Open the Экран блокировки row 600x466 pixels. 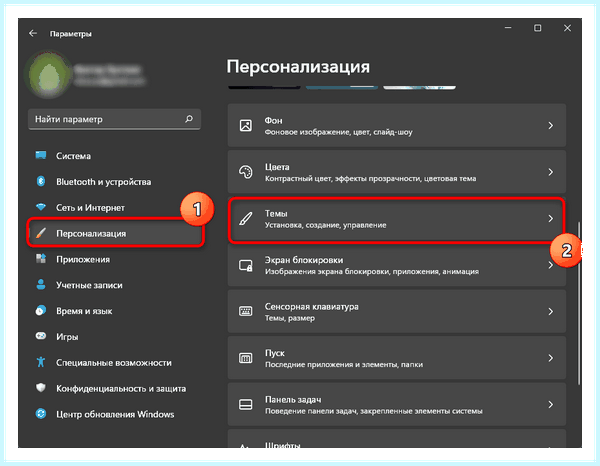pyautogui.click(x=397, y=265)
